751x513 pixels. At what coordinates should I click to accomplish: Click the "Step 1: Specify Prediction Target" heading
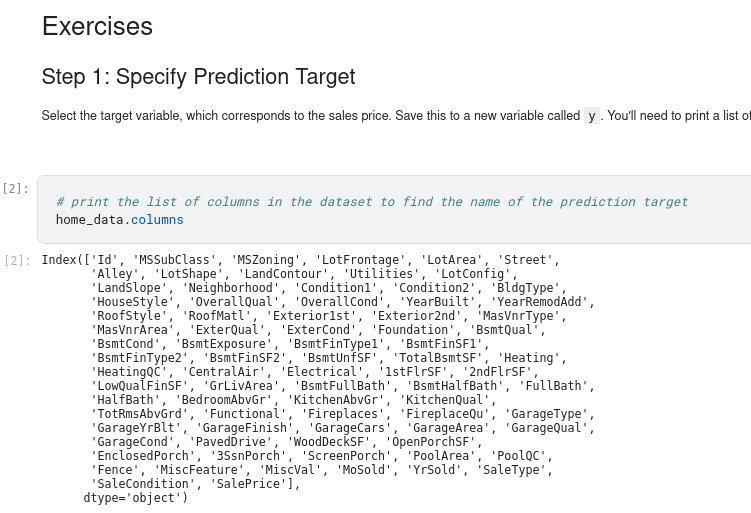[x=198, y=77]
